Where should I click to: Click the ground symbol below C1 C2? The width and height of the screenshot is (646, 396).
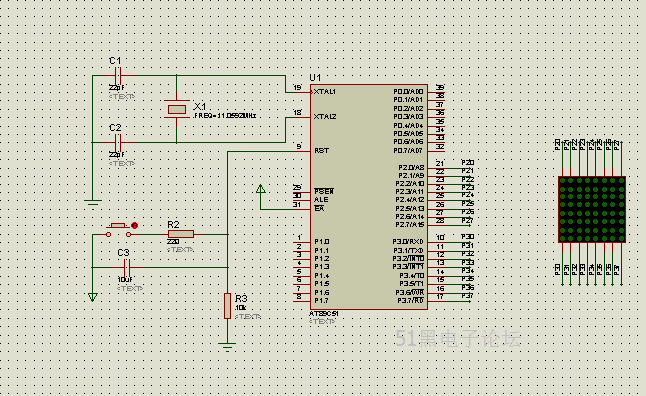93,203
